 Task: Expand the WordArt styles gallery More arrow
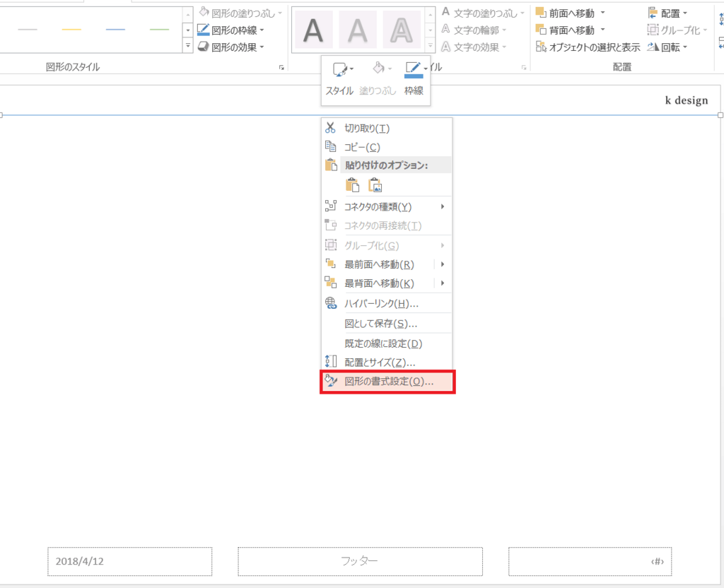431,46
